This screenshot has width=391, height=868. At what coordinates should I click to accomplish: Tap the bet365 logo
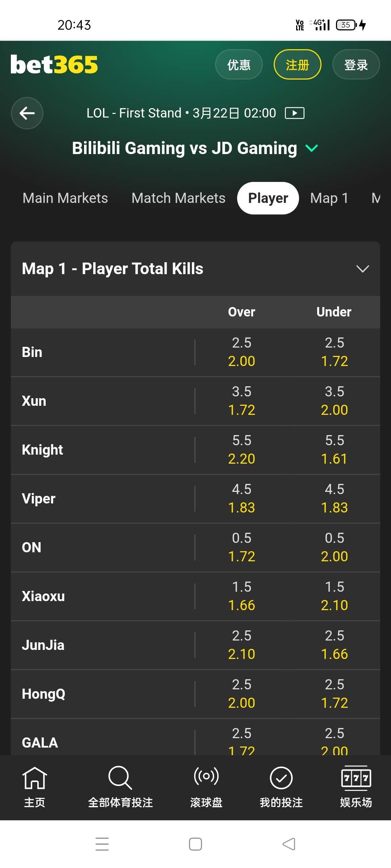click(x=54, y=65)
